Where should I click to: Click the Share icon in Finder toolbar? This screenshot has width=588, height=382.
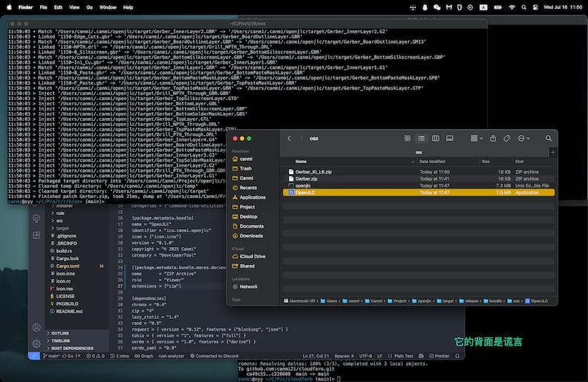click(493, 139)
